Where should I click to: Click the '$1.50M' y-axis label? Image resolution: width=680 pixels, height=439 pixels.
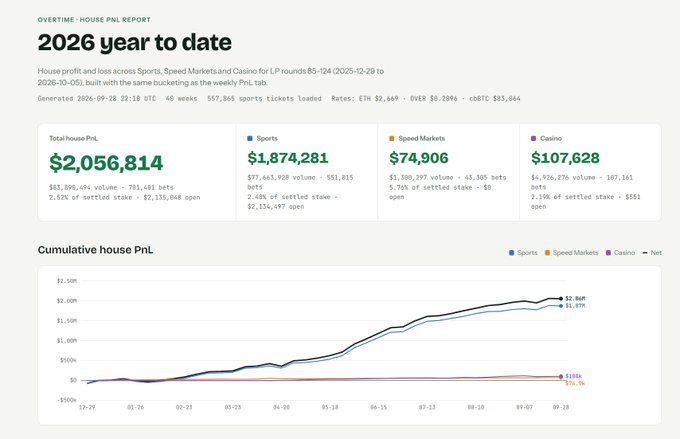(66, 321)
